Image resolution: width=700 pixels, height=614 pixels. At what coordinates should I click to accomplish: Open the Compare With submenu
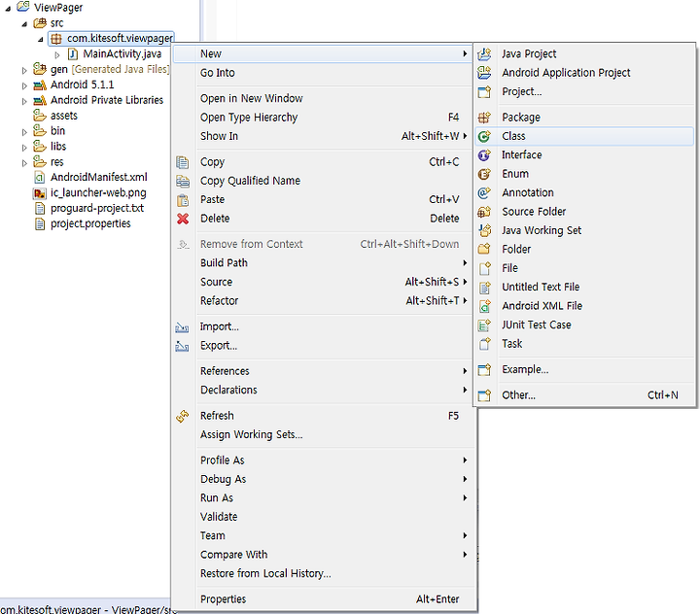coord(324,555)
